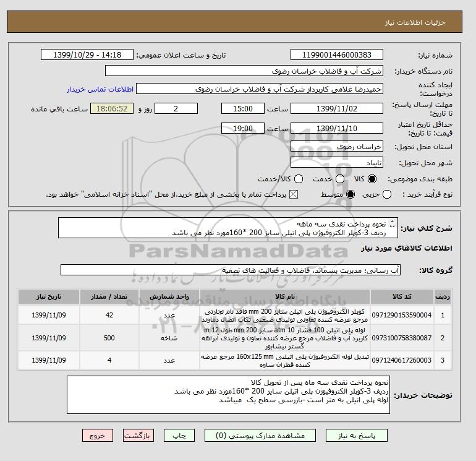Image resolution: width=476 pixels, height=461 pixels.
Task: Click the delivery province field خراسان رضوی
Action: point(337,147)
